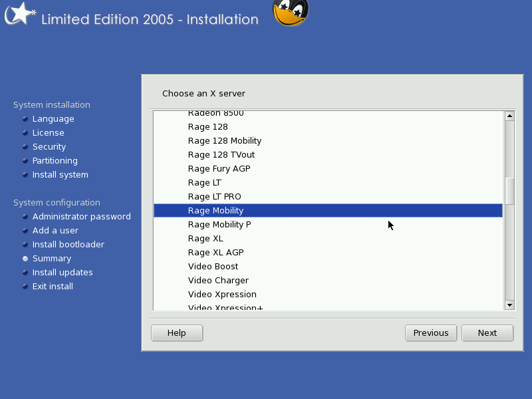Pick Rage XL AGP

tap(328, 253)
